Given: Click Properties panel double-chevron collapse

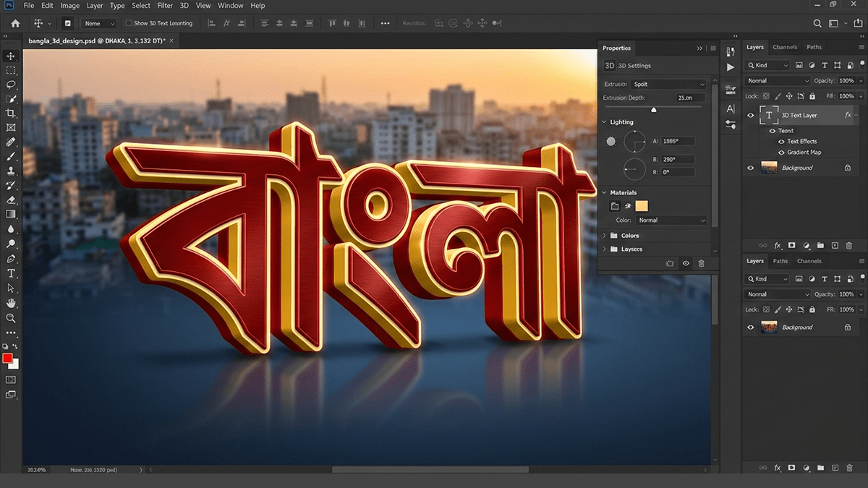Looking at the screenshot, I should click(699, 48).
